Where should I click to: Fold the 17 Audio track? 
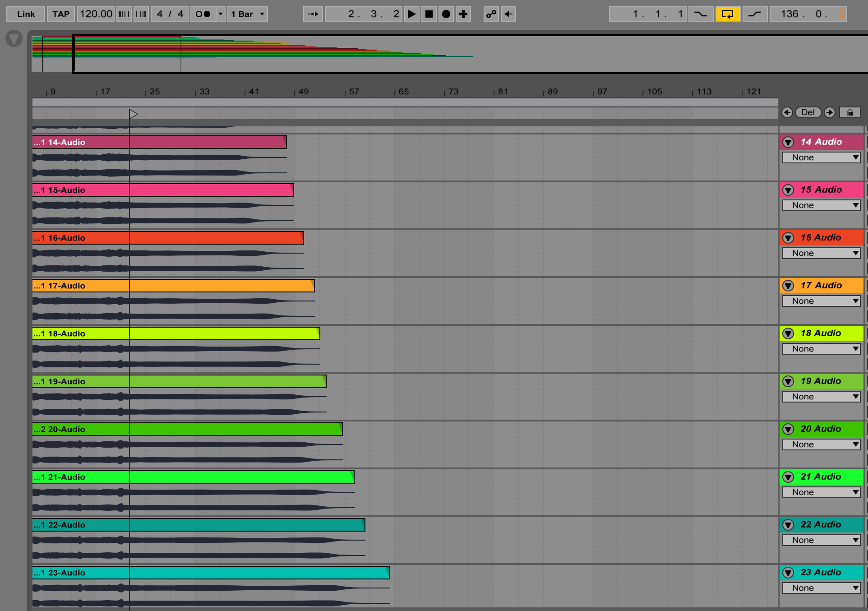[x=788, y=286]
